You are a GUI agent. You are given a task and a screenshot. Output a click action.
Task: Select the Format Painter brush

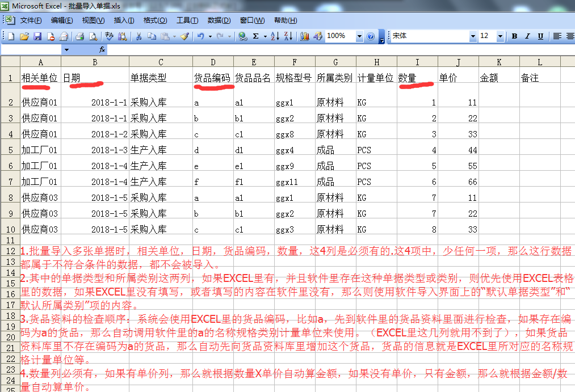coord(184,36)
